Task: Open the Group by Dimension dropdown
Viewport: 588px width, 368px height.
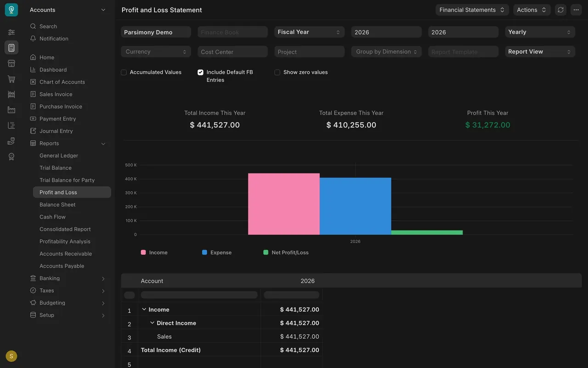Action: pos(386,52)
